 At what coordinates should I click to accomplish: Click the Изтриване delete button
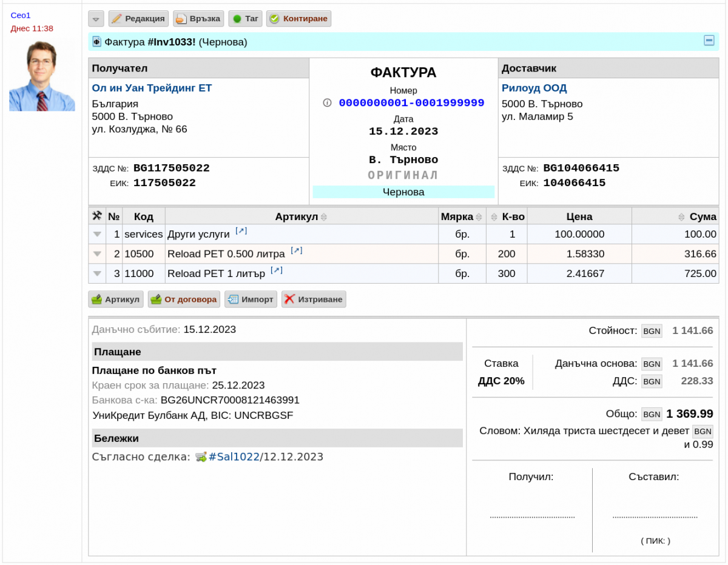(314, 299)
